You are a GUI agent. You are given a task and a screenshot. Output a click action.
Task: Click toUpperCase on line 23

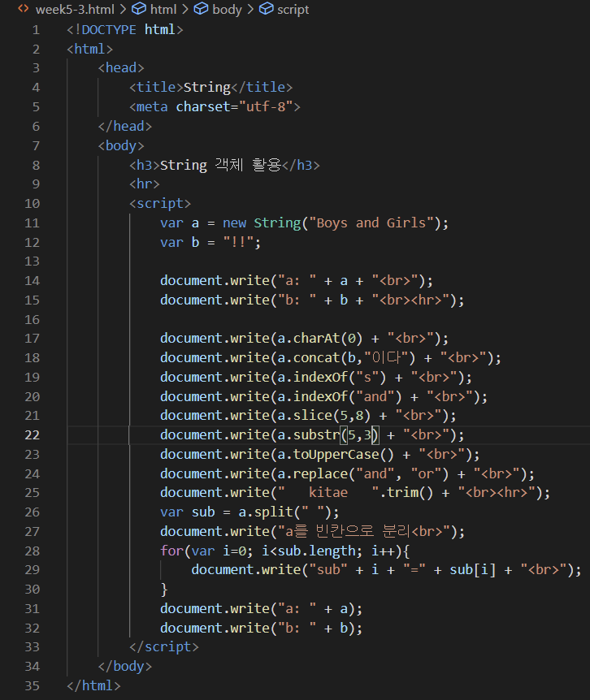click(x=336, y=455)
